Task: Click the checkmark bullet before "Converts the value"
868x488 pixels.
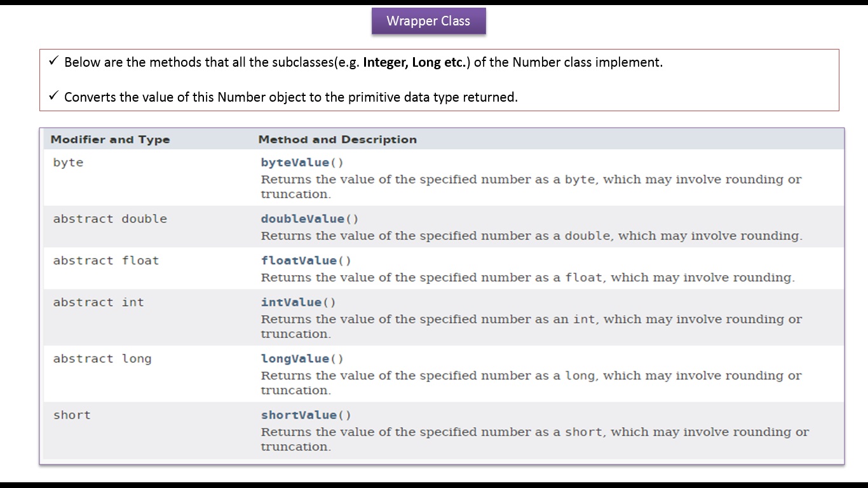Action: click(53, 97)
